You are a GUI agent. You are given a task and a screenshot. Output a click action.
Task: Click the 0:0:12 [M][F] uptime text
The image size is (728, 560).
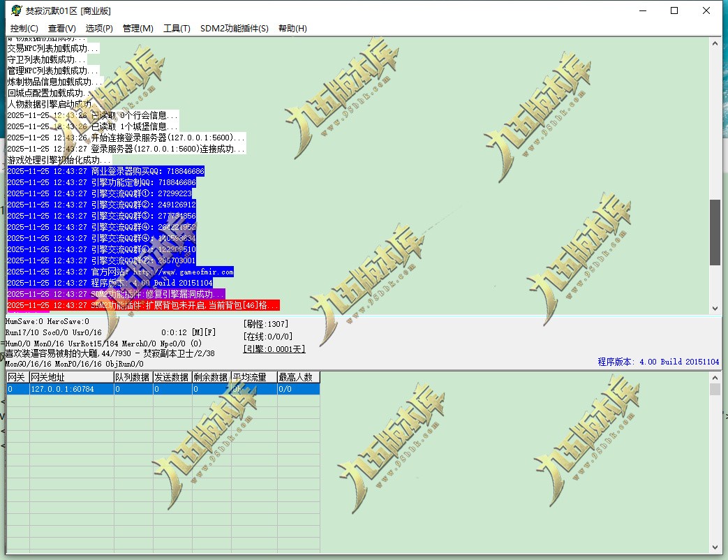[188, 332]
